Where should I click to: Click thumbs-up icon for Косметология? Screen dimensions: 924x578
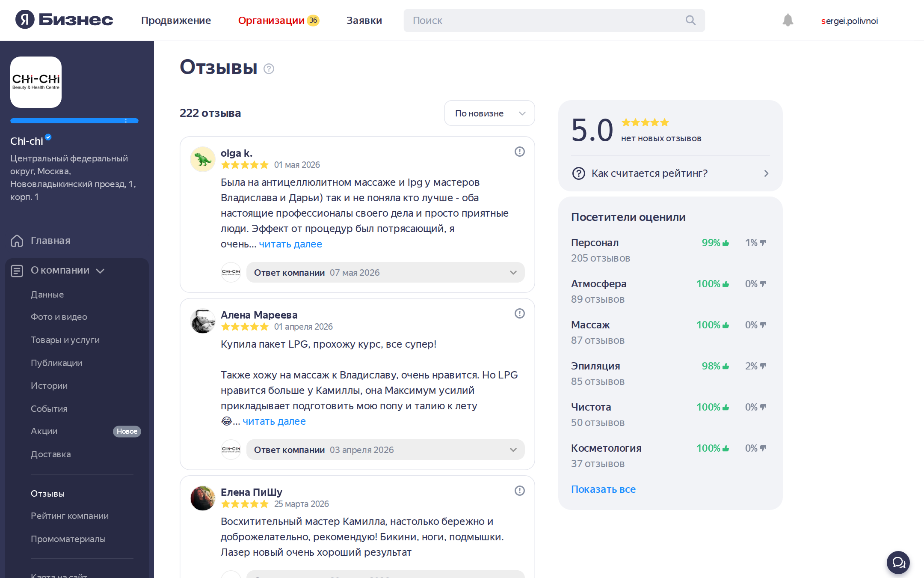pyautogui.click(x=726, y=448)
